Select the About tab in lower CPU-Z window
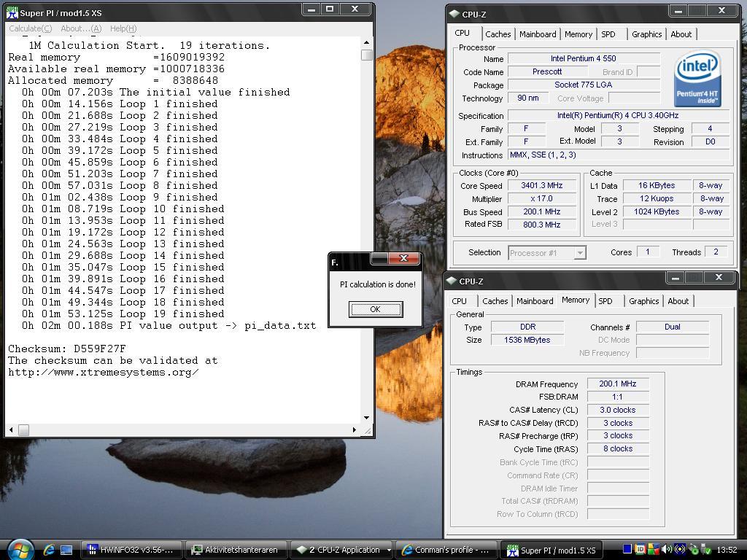 [x=678, y=301]
